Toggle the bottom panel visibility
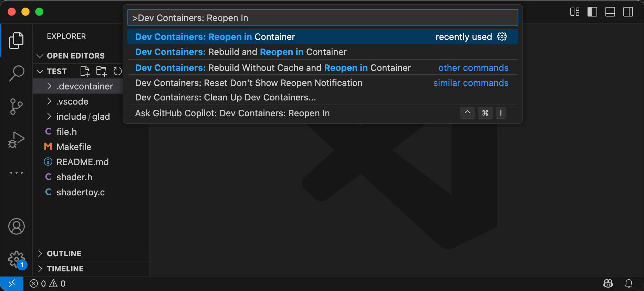 coord(610,12)
